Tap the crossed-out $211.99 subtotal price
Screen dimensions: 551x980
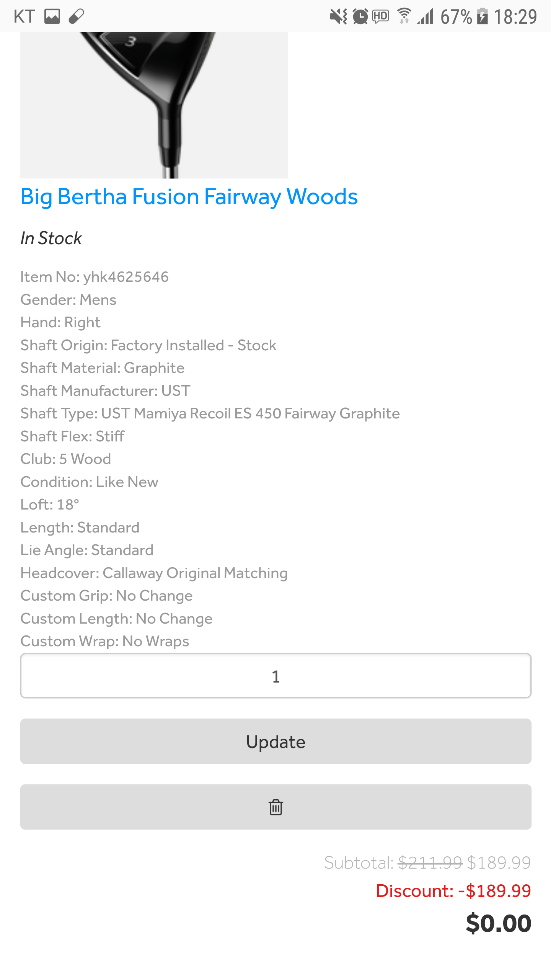(x=430, y=863)
